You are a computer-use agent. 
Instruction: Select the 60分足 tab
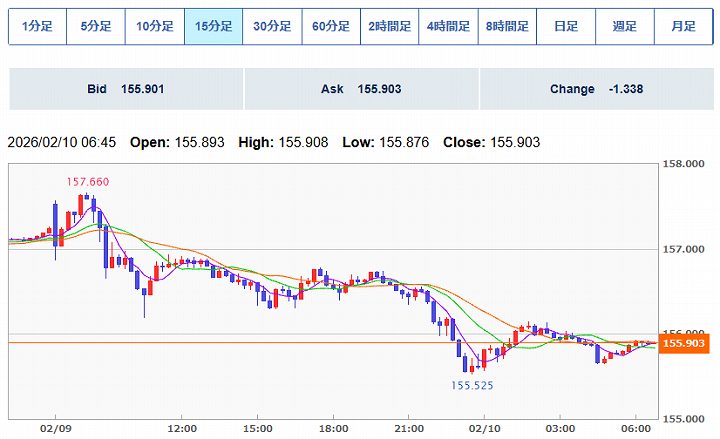331,27
